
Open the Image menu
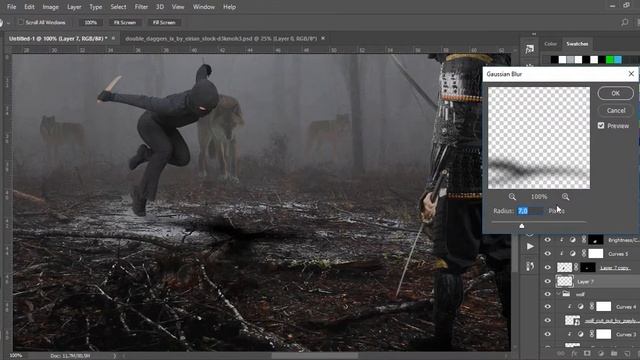pyautogui.click(x=51, y=7)
